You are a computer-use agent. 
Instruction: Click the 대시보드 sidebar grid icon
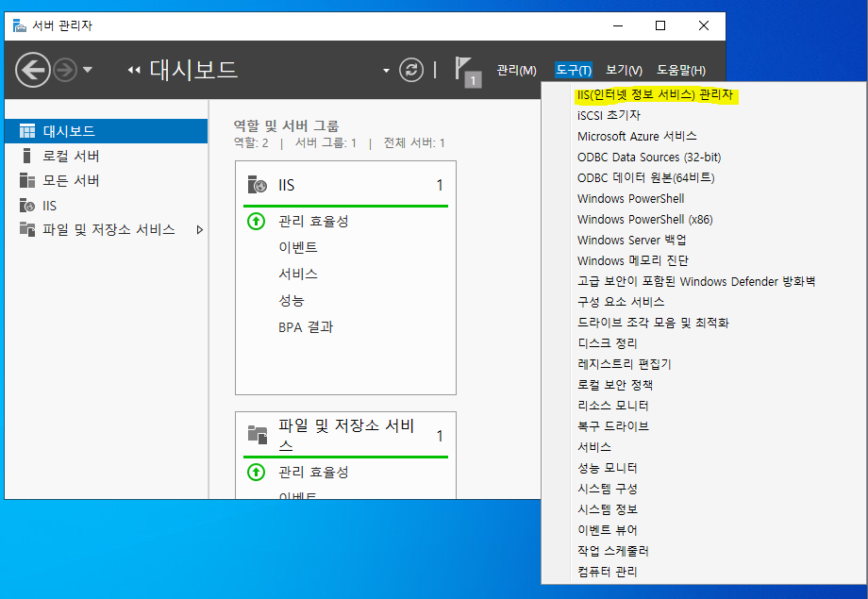pyautogui.click(x=27, y=131)
